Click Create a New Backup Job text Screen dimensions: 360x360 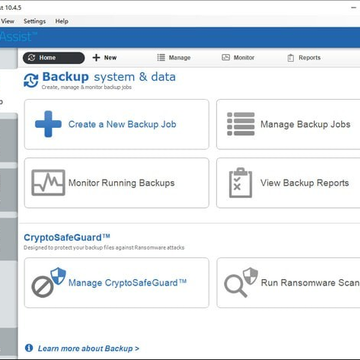[122, 124]
